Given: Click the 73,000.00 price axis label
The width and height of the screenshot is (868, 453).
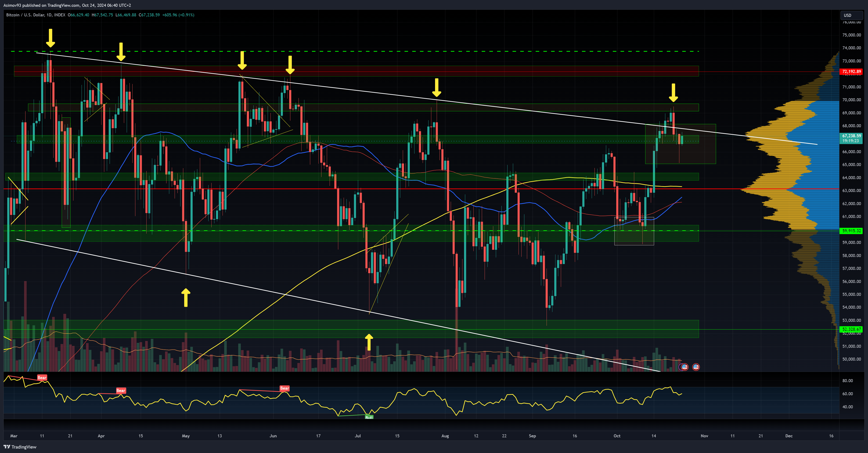Looking at the screenshot, I should coord(851,61).
